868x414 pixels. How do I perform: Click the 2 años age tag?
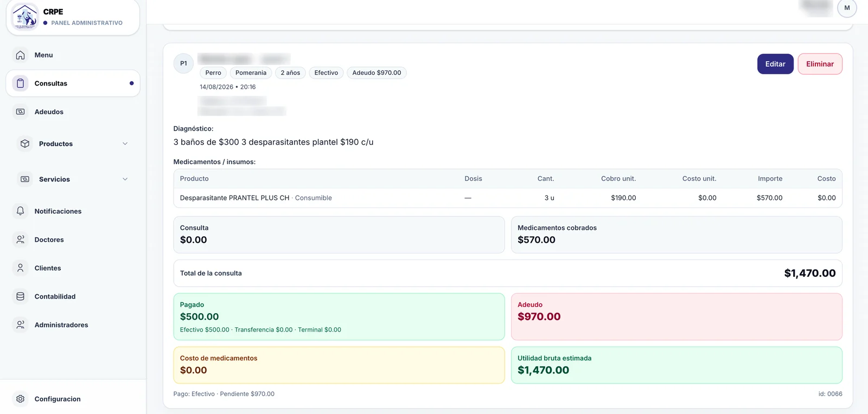pos(290,73)
